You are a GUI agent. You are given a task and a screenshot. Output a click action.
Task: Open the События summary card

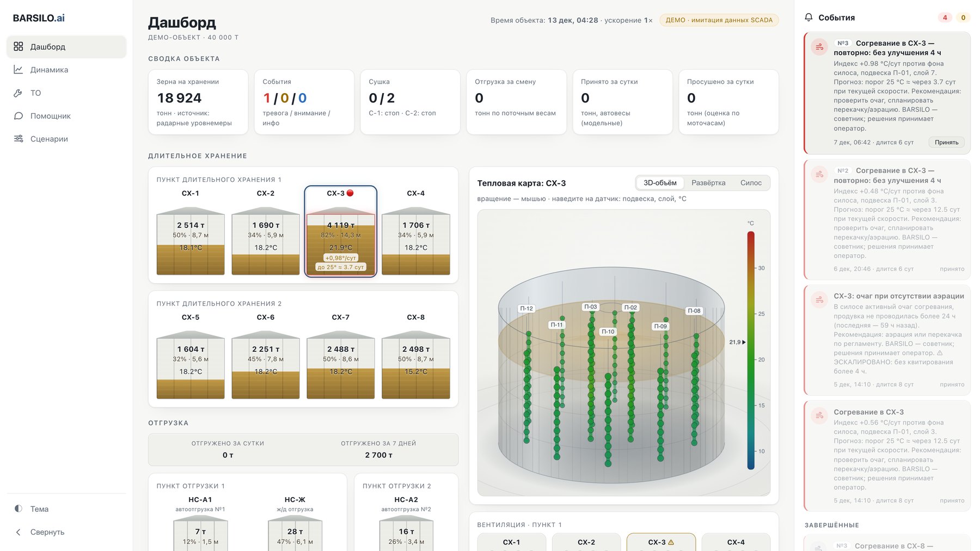tap(304, 102)
